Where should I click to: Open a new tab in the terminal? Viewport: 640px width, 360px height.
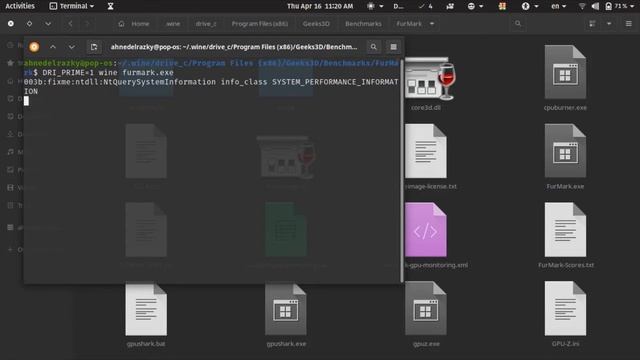94,47
